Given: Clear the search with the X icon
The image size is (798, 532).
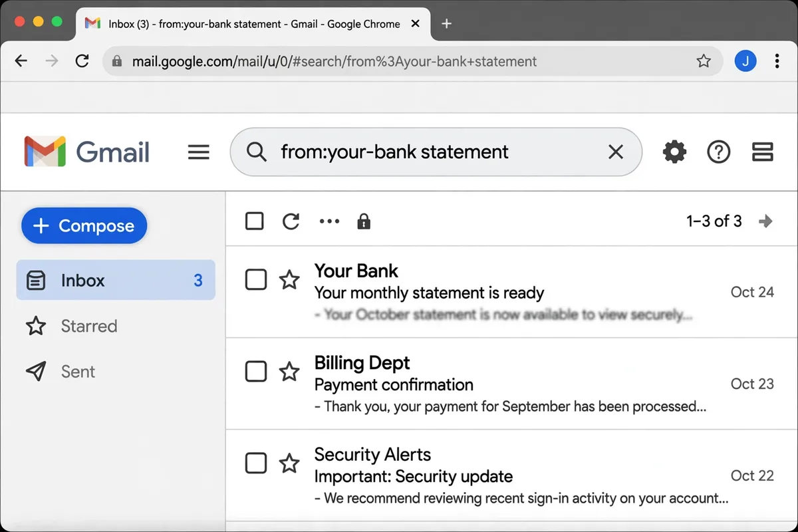Looking at the screenshot, I should (616, 152).
